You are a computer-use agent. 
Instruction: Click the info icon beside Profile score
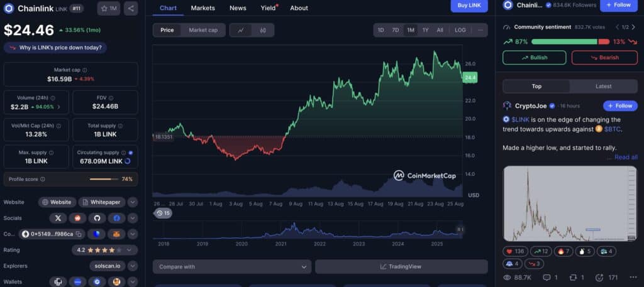click(43, 179)
